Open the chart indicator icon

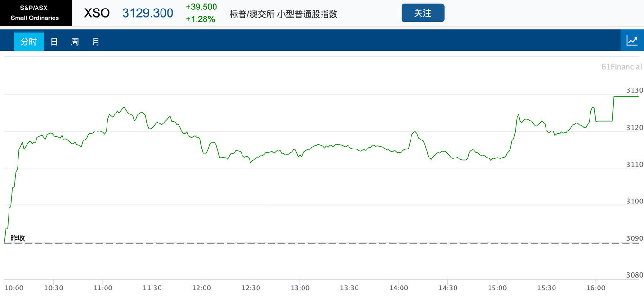pos(632,40)
